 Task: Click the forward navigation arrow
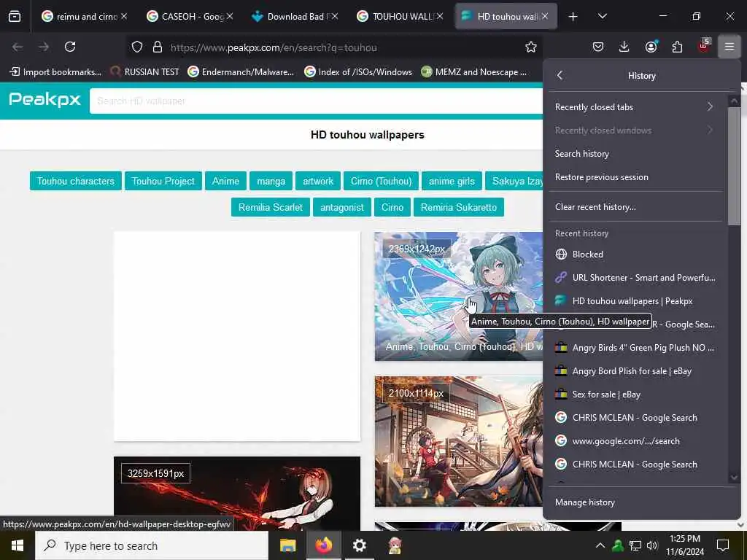point(44,47)
